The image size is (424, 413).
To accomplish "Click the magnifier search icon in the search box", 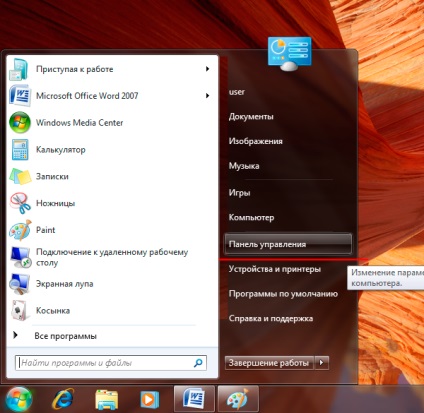I will 198,363.
